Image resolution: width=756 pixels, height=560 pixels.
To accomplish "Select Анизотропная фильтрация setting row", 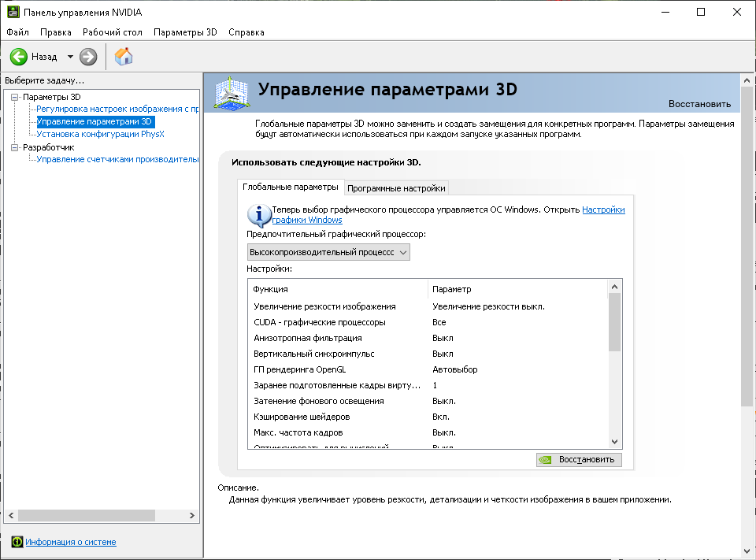I will point(428,338).
